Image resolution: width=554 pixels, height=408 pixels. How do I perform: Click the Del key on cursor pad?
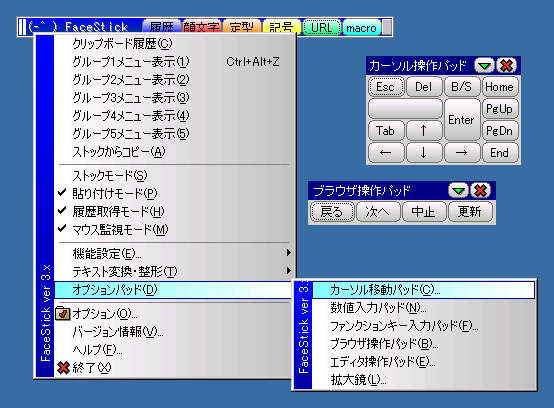point(423,87)
